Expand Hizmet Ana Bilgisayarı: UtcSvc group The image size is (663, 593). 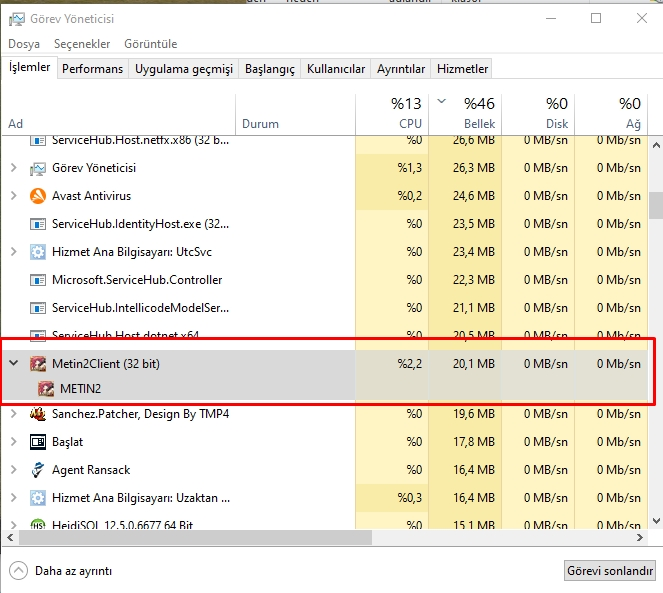coord(14,252)
